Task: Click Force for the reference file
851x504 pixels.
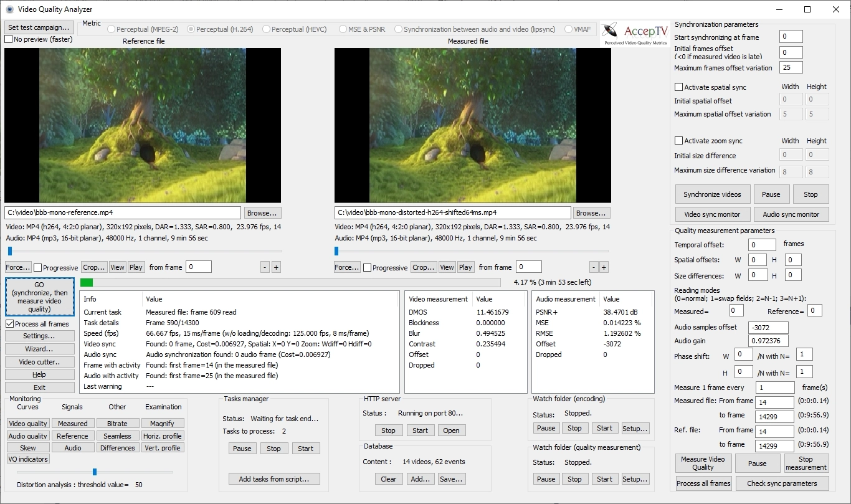Action: [x=18, y=267]
